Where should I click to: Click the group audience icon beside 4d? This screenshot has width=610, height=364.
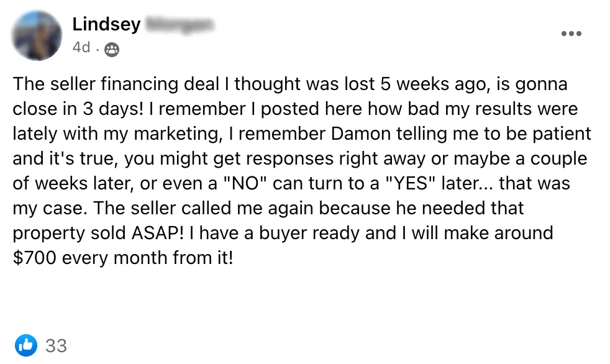pos(111,49)
